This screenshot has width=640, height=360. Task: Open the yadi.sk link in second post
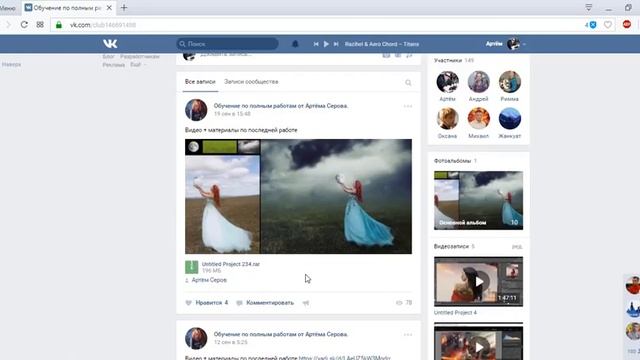344,358
